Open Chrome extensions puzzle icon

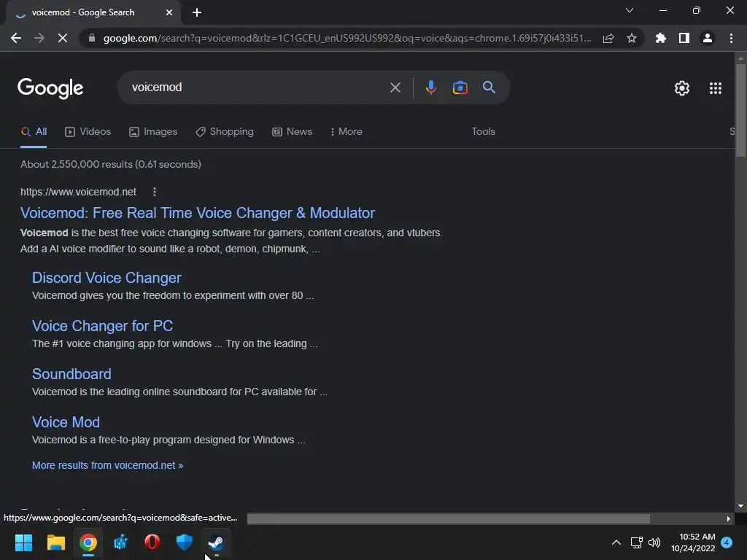(x=661, y=38)
